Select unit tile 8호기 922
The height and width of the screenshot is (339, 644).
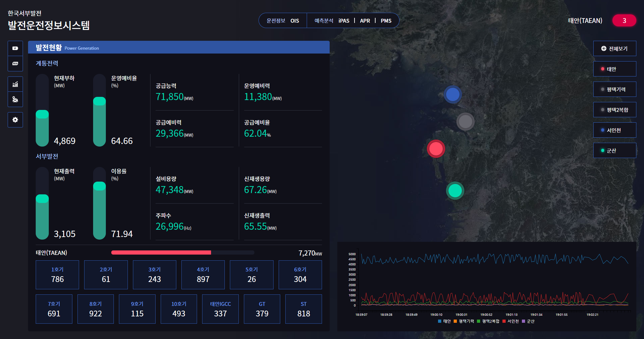96,309
